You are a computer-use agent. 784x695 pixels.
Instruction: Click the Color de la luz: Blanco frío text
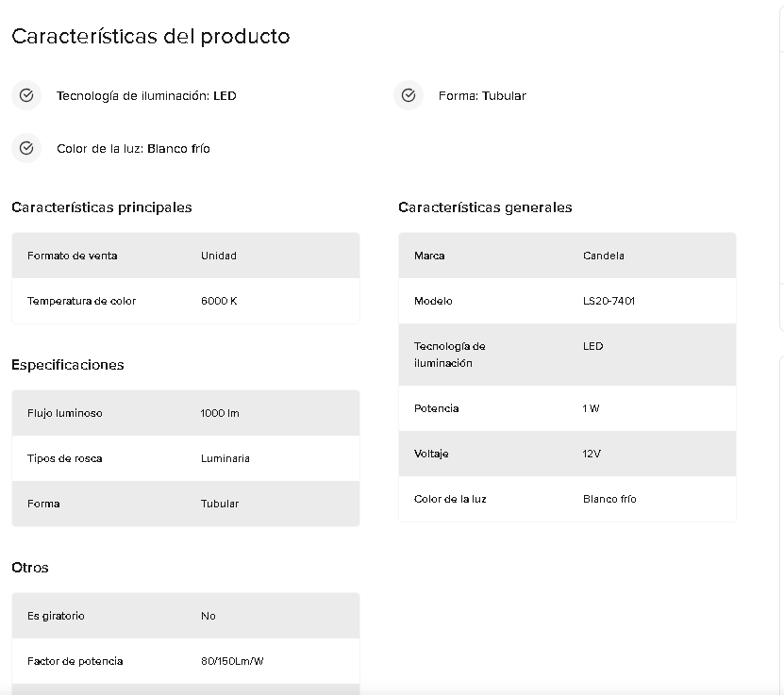point(133,149)
